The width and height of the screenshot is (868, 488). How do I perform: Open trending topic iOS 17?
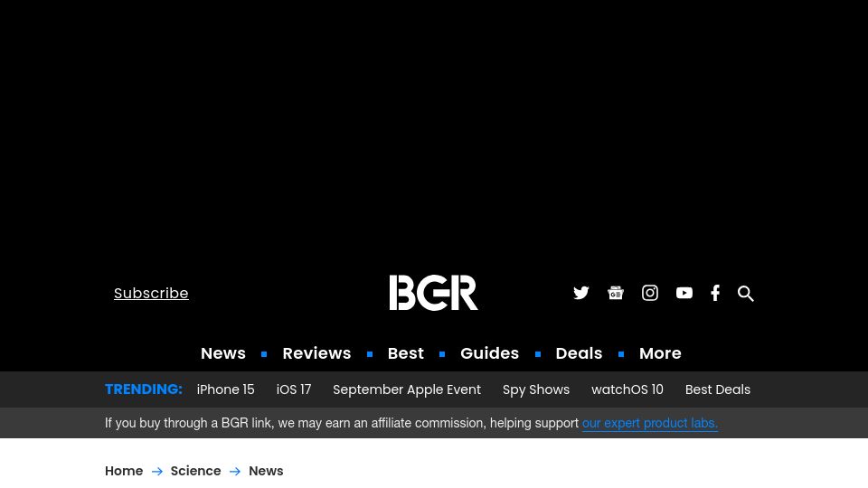[294, 389]
